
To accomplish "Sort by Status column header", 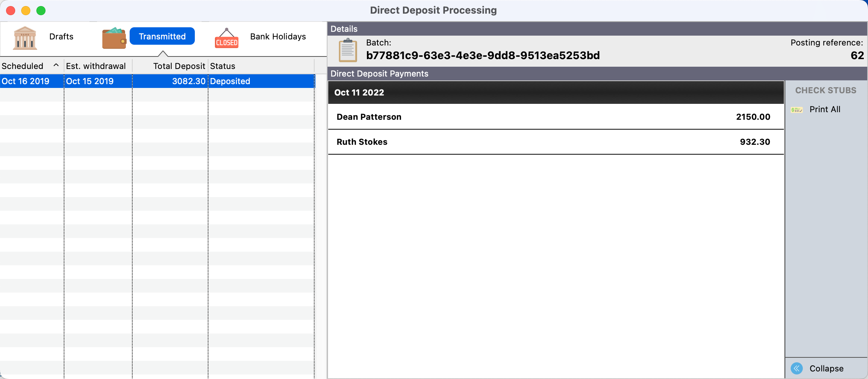I will [x=223, y=66].
